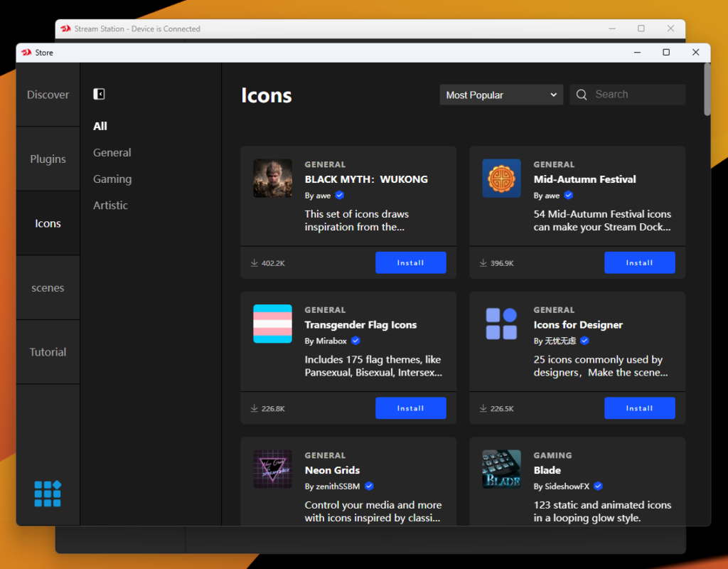Open the Tutorial tab
This screenshot has width=728, height=569.
(x=48, y=352)
